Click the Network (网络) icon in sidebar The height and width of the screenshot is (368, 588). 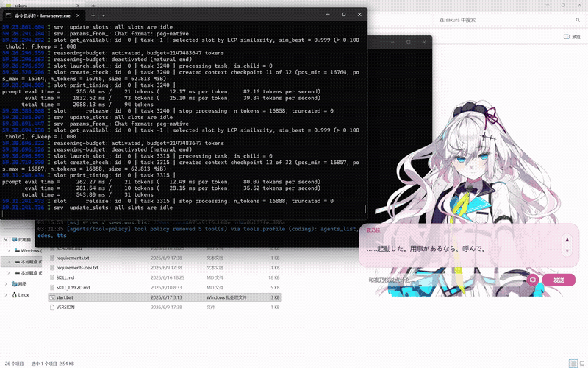click(14, 283)
